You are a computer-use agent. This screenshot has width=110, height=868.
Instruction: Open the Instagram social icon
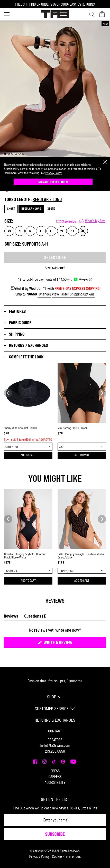click(x=44, y=762)
